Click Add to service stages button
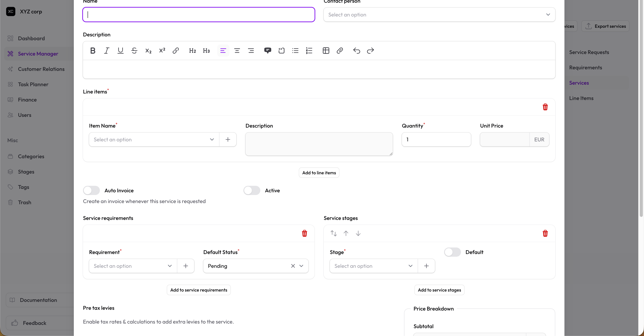644x336 pixels. (439, 290)
